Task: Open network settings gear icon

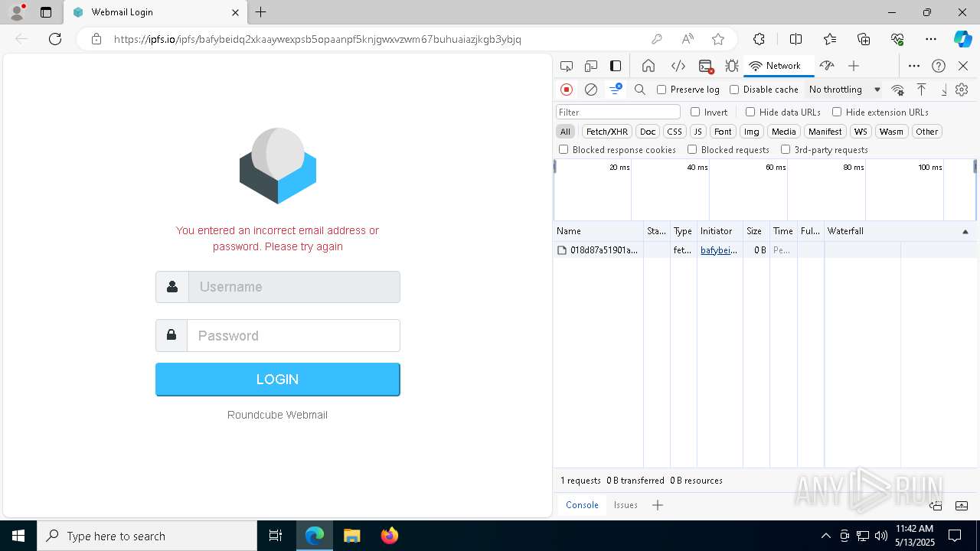Action: pyautogui.click(x=962, y=90)
